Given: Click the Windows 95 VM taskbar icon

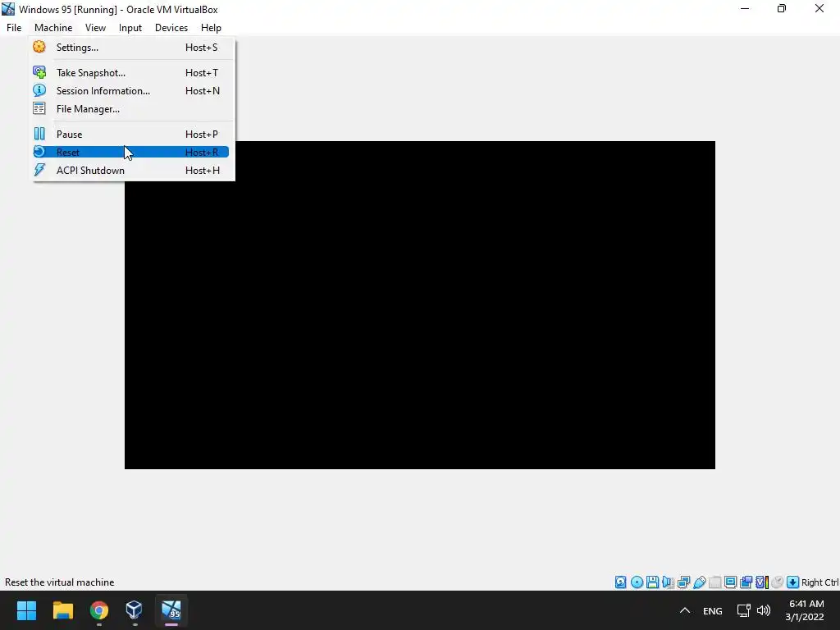Looking at the screenshot, I should (171, 610).
